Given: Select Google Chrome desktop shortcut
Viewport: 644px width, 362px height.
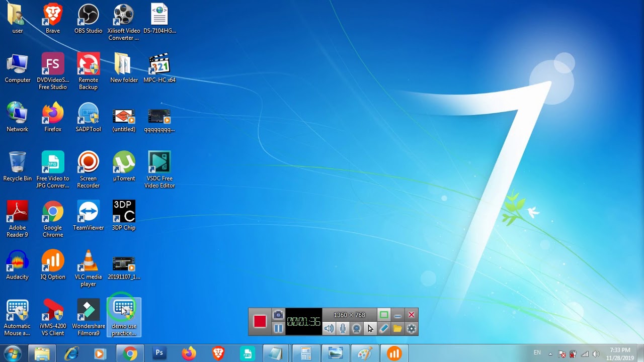Looking at the screenshot, I should coord(53,219).
